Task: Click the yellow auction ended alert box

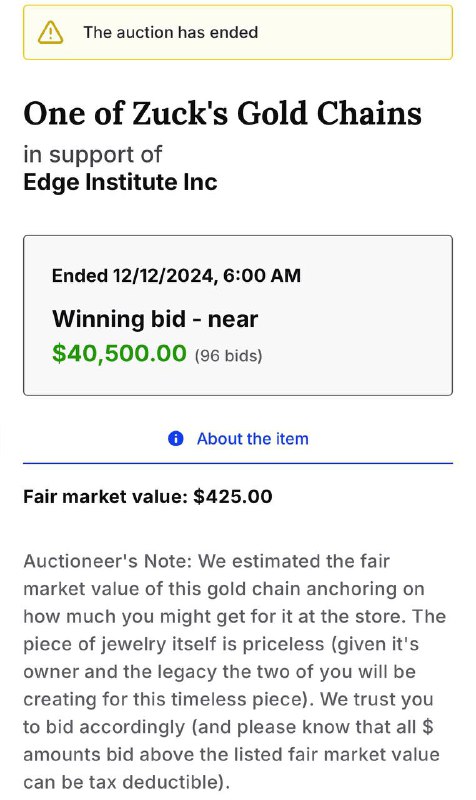Action: pos(238,32)
